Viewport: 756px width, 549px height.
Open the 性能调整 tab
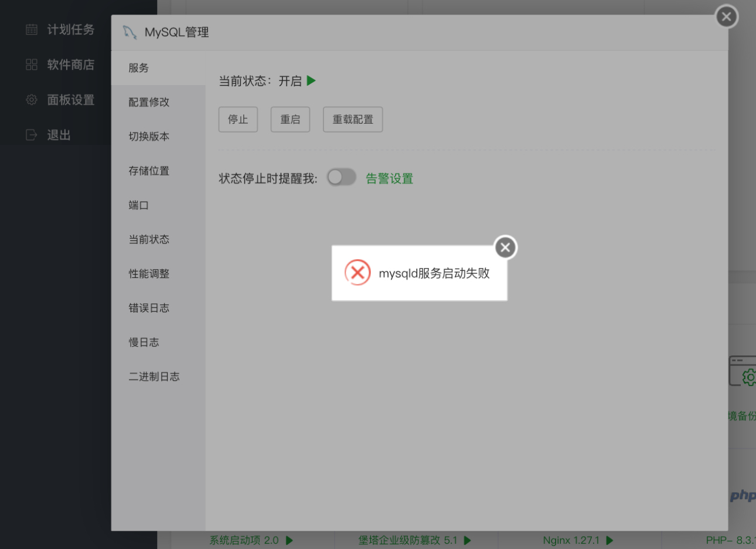pos(158,273)
